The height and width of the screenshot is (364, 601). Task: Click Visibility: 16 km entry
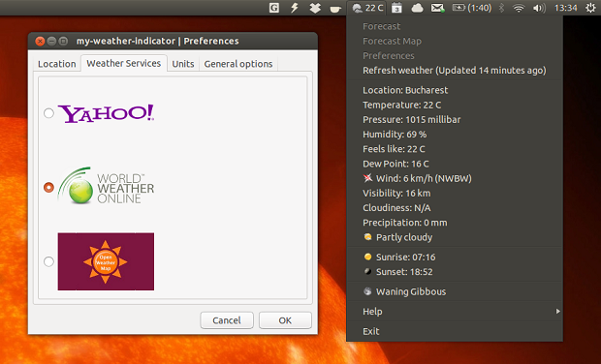[455, 193]
